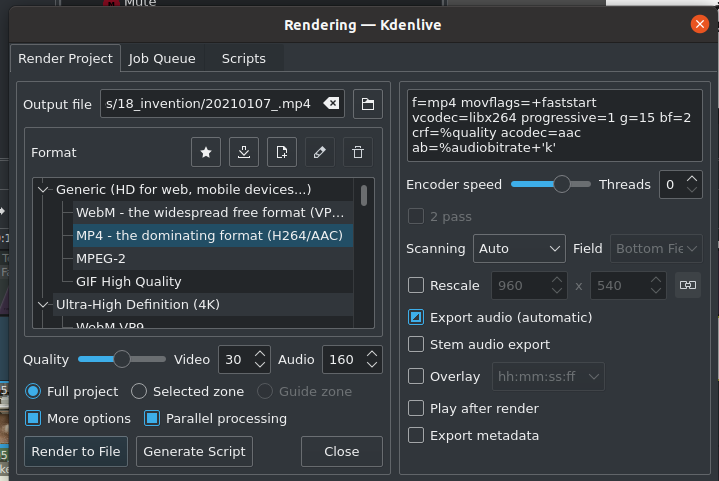The image size is (719, 481).
Task: Select the Selected zone radio button
Action: pos(139,392)
